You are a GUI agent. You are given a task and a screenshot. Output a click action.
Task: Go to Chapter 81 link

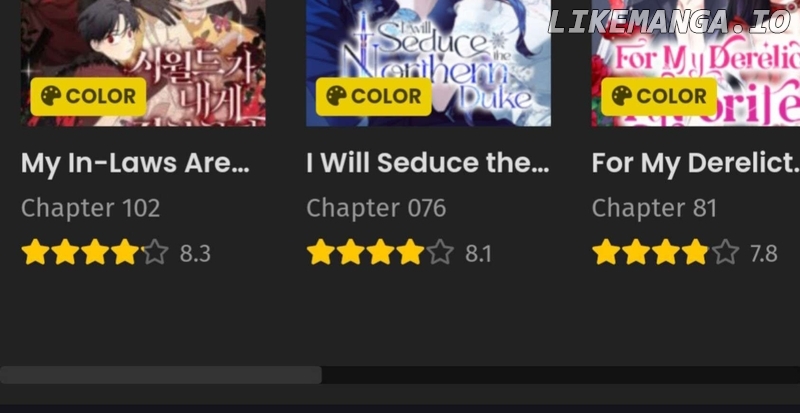654,208
